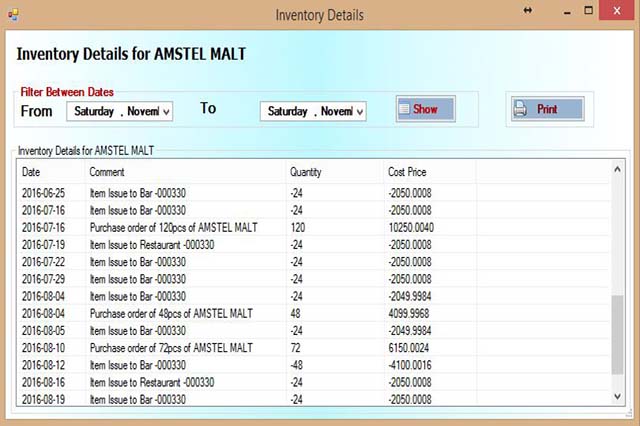Click cost price value 6150.0024
This screenshot has height=426, width=640.
409,348
